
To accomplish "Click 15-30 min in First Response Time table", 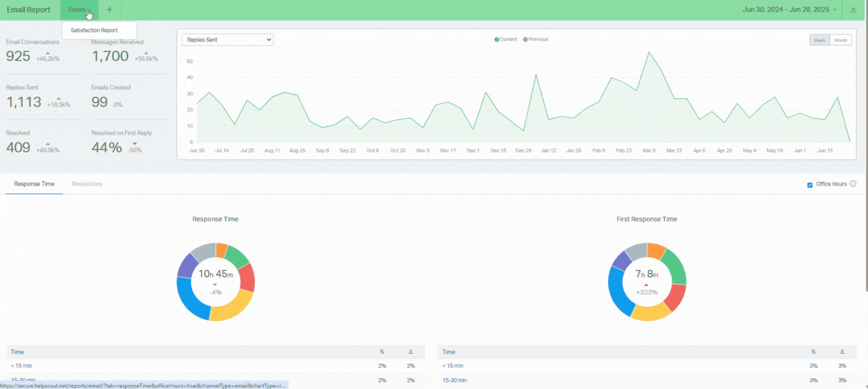I will tap(455, 380).
